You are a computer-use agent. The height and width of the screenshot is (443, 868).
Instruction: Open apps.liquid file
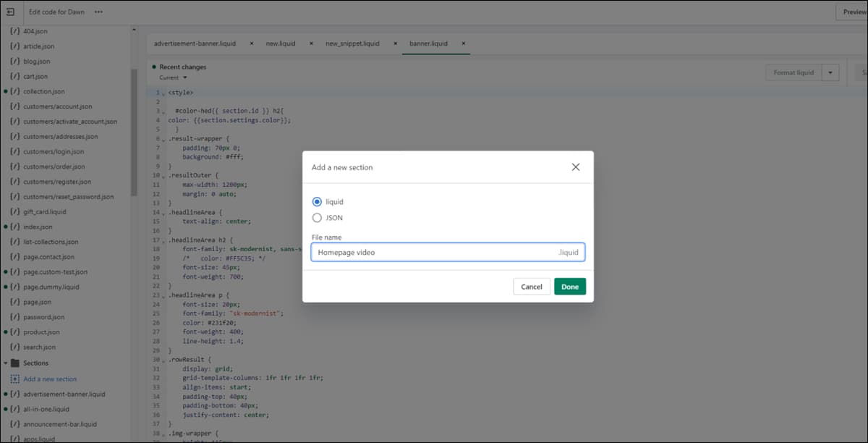(38, 439)
